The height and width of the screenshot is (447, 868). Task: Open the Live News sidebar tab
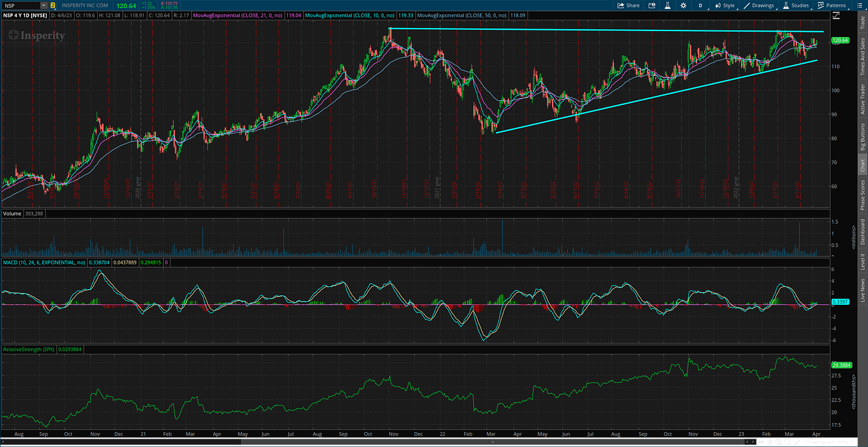pyautogui.click(x=863, y=289)
